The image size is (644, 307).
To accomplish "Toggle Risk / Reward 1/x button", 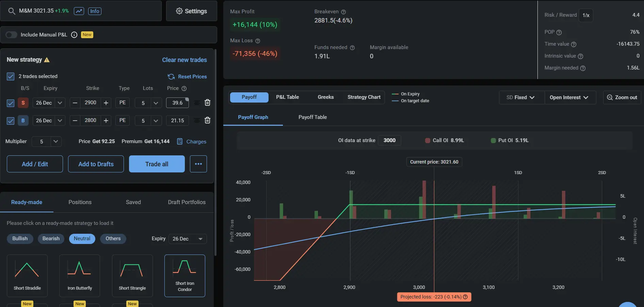I will coord(586,15).
